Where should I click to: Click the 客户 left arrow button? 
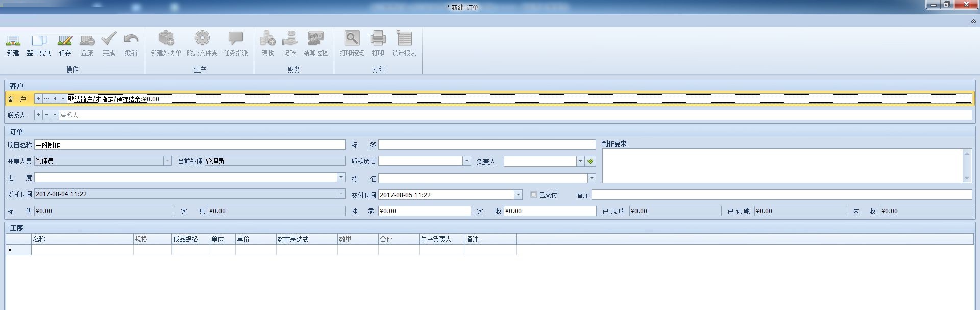click(x=55, y=99)
